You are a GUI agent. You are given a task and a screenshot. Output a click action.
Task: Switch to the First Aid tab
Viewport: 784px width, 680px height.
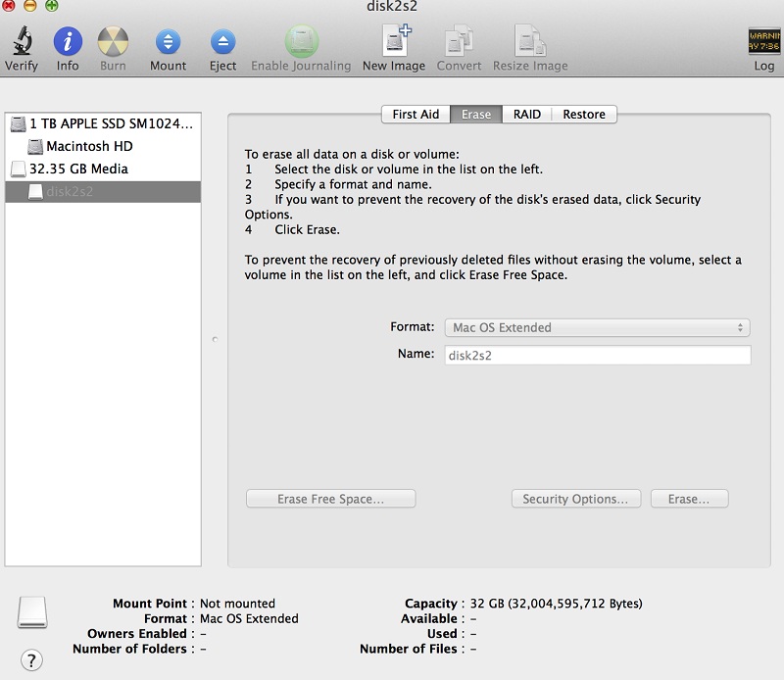click(416, 114)
